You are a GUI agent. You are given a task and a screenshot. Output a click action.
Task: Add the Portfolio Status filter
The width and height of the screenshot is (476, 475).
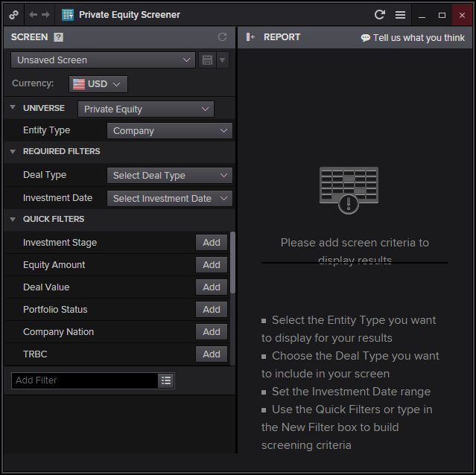coord(212,310)
